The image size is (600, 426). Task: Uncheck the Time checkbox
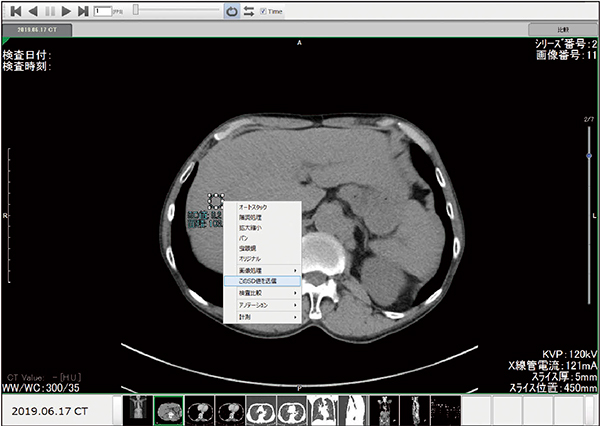(x=262, y=11)
